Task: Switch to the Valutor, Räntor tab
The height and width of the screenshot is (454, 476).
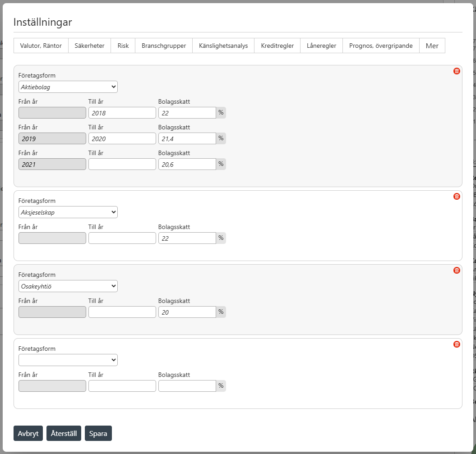Action: pyautogui.click(x=41, y=46)
